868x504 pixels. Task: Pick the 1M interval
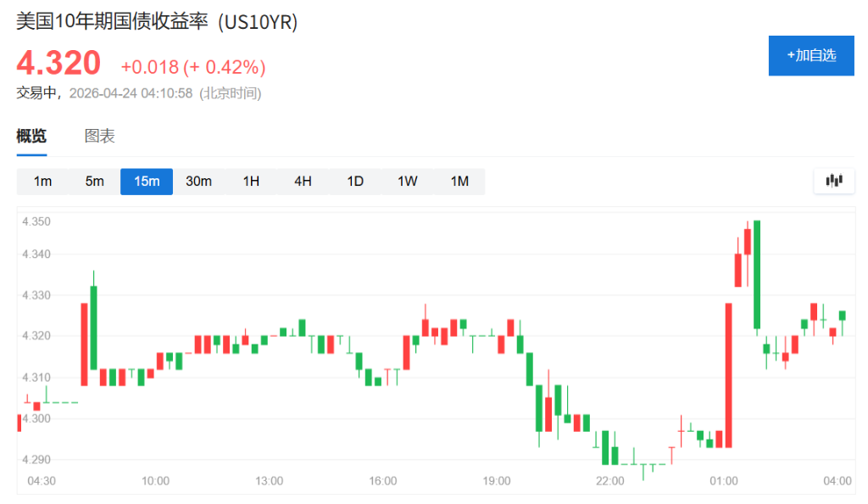459,182
